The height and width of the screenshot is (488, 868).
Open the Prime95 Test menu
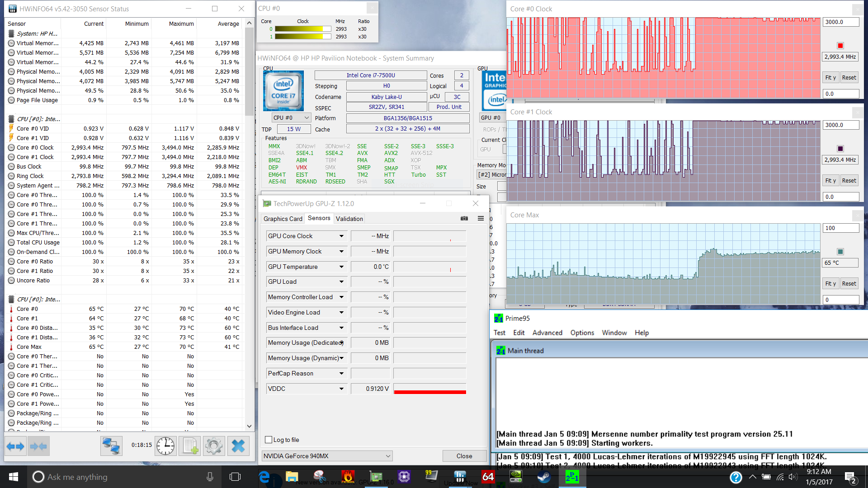click(500, 333)
